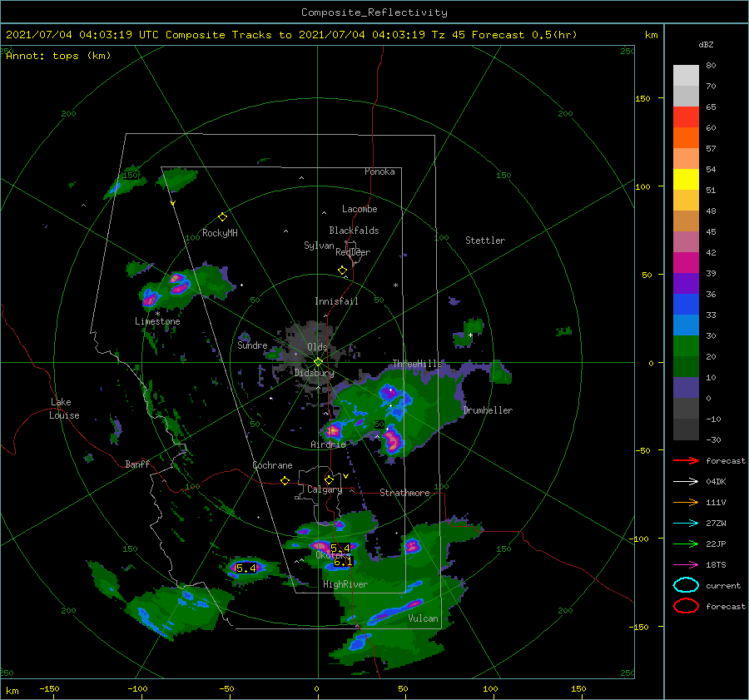This screenshot has height=700, width=749.
Task: Click the Sundre label
Action: 253,345
